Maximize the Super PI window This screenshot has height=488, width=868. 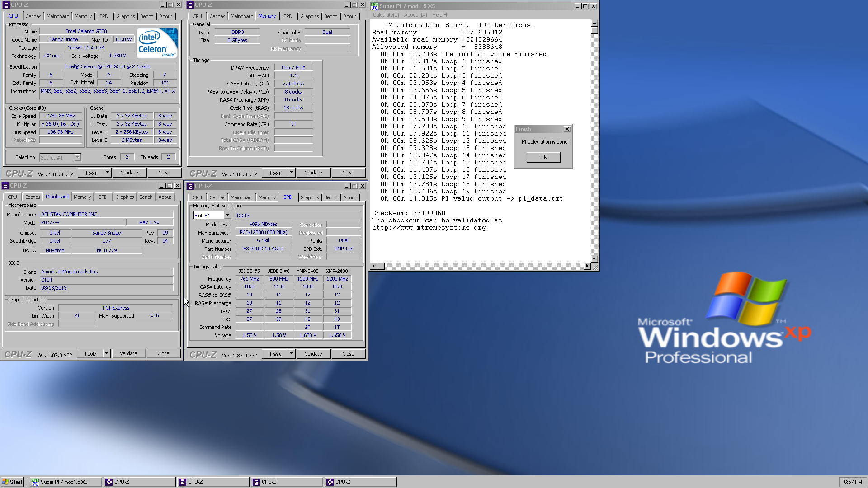585,6
